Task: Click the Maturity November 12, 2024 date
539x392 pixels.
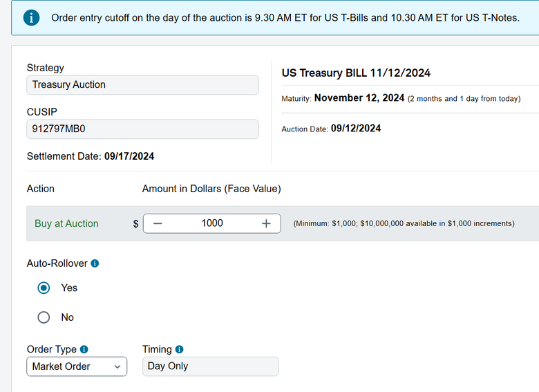Action: point(359,98)
